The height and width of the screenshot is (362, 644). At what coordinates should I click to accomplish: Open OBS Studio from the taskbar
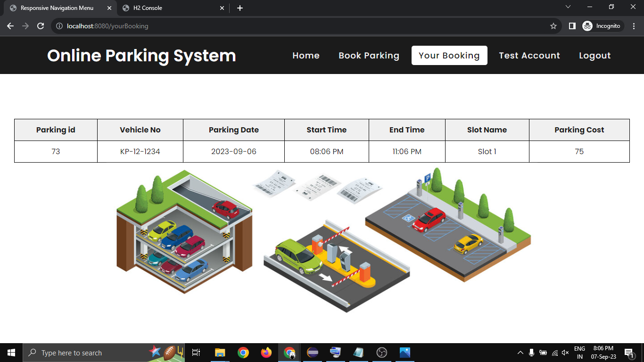click(x=382, y=353)
